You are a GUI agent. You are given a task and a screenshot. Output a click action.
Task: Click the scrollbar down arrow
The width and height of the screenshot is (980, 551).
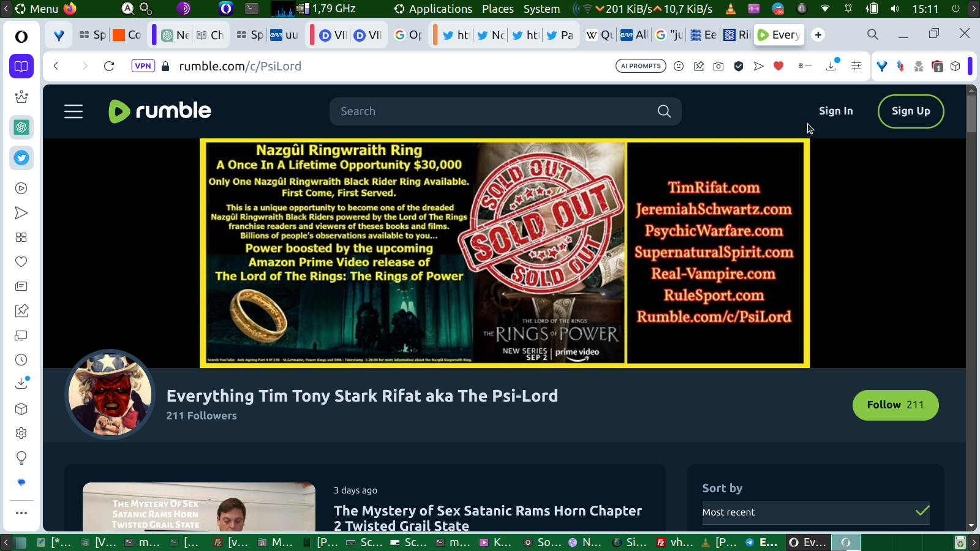(x=971, y=526)
